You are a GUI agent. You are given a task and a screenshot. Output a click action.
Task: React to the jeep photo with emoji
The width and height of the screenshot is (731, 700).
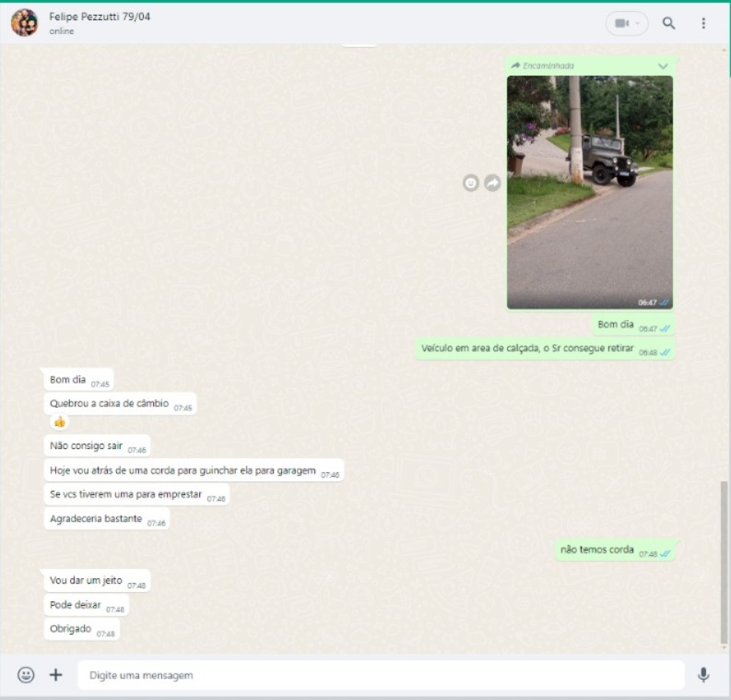[x=471, y=184]
